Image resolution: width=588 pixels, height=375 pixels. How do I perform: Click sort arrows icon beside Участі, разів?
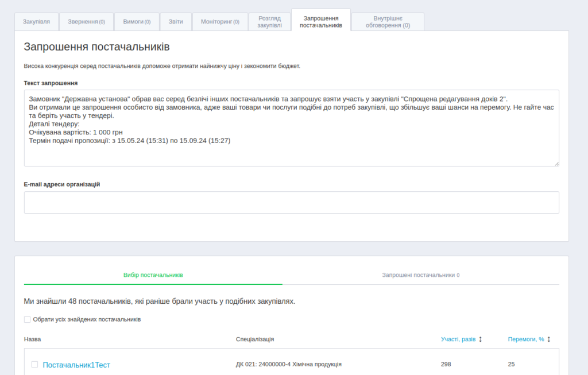point(480,339)
